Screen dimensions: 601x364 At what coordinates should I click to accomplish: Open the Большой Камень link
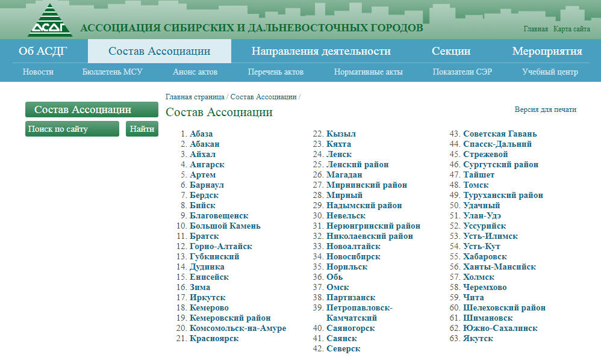tap(225, 226)
